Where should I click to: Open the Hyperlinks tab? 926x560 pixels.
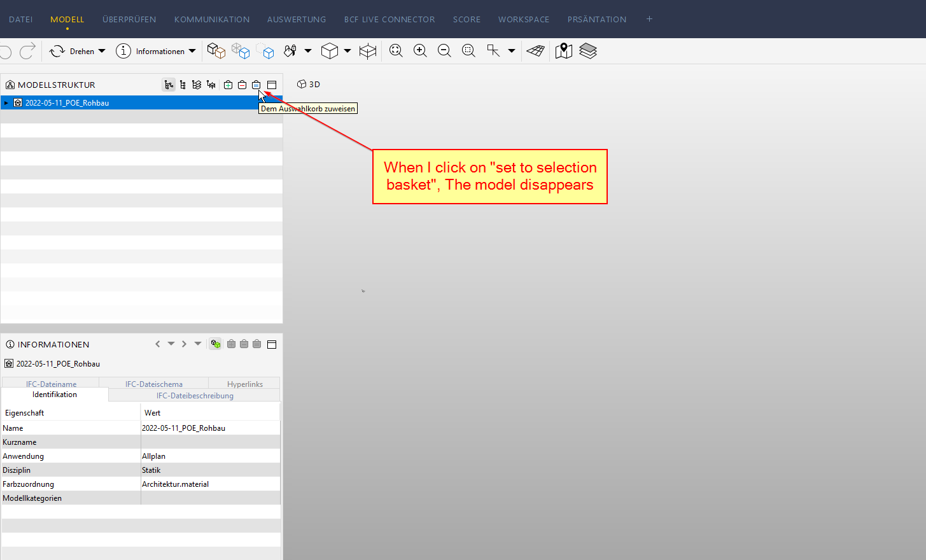click(245, 384)
